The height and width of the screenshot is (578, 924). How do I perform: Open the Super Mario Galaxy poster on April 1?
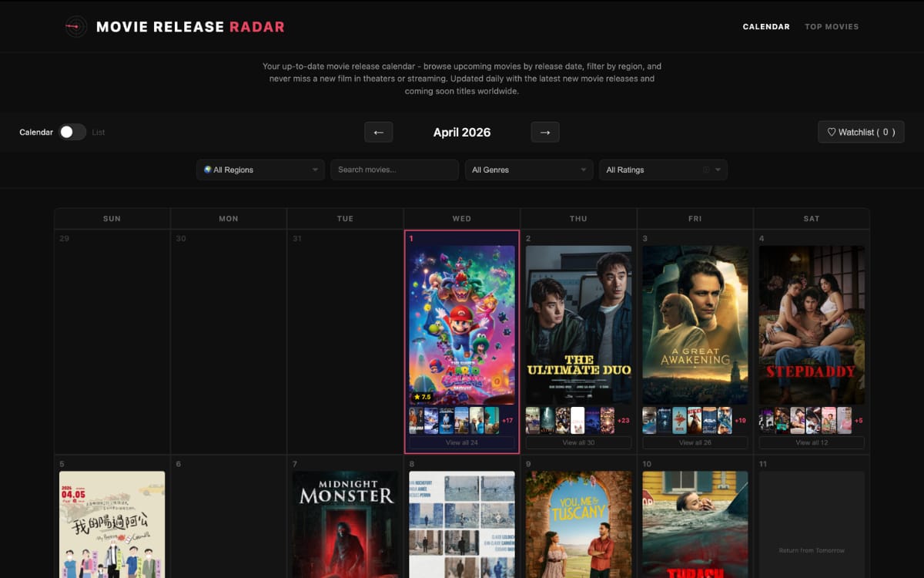(x=462, y=325)
